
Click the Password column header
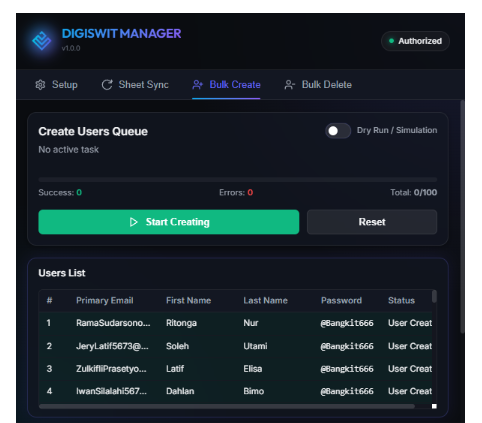tap(341, 301)
